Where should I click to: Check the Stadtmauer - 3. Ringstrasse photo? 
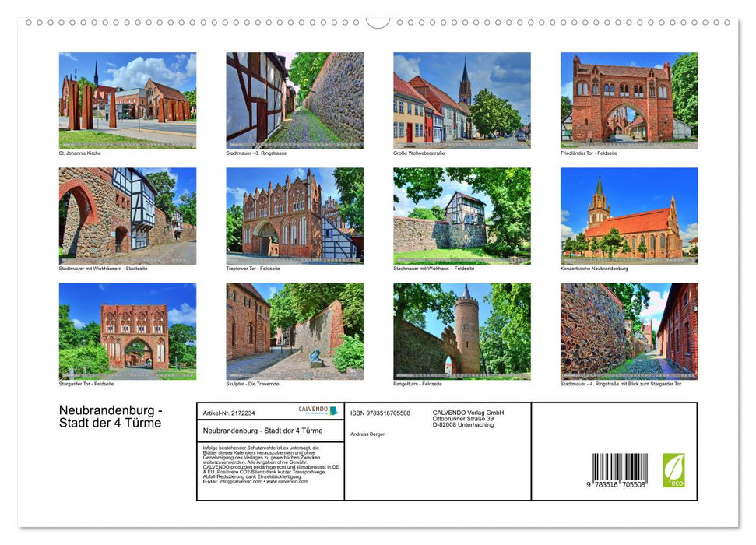294,100
